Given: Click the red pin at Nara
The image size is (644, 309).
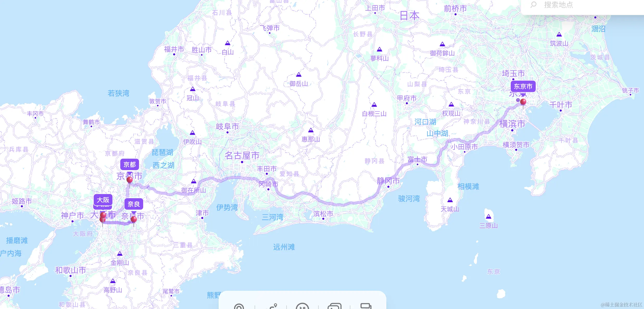Looking at the screenshot, I should click(x=134, y=219).
